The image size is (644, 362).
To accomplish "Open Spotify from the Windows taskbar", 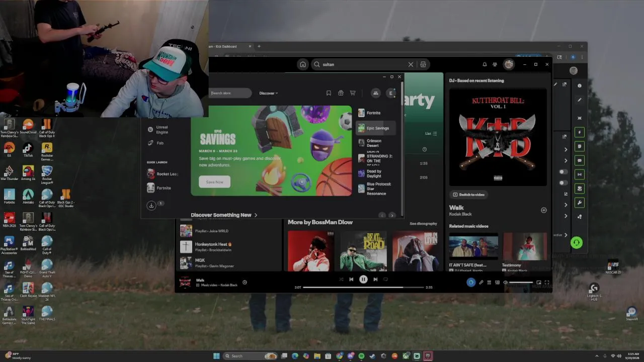I will 361,356.
